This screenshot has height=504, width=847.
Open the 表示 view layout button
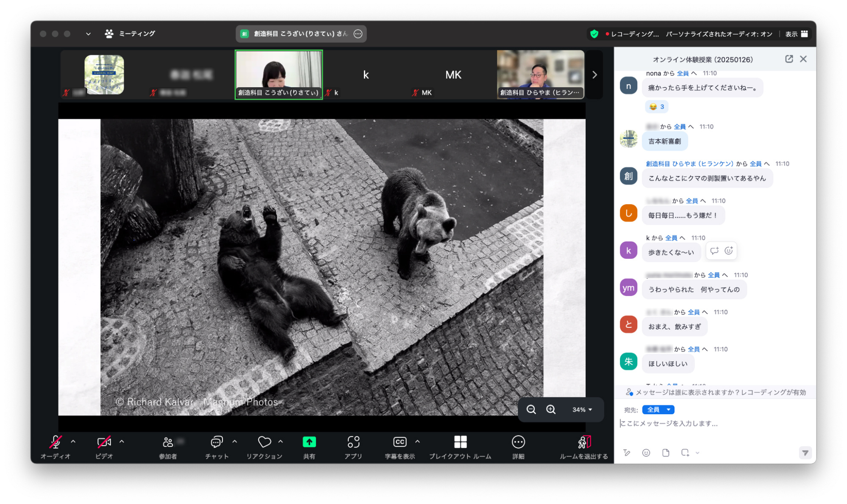797,34
